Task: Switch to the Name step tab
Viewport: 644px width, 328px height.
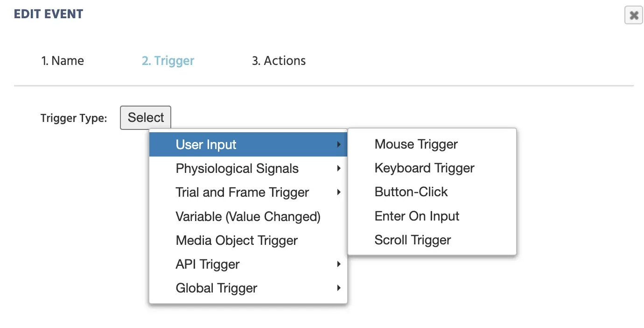Action: click(x=63, y=61)
